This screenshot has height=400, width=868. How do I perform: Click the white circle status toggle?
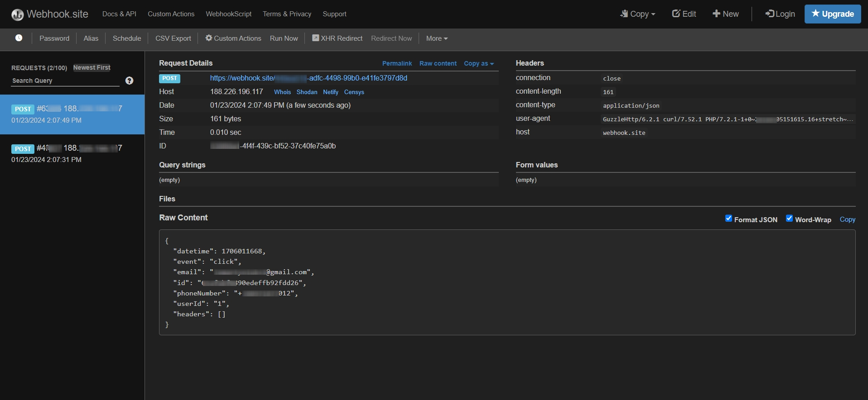(19, 38)
